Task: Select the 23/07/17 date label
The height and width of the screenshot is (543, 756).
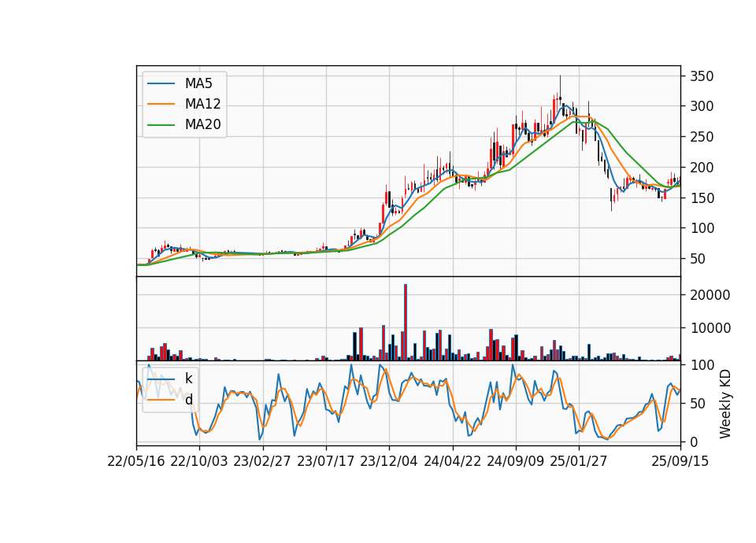Action: (326, 461)
